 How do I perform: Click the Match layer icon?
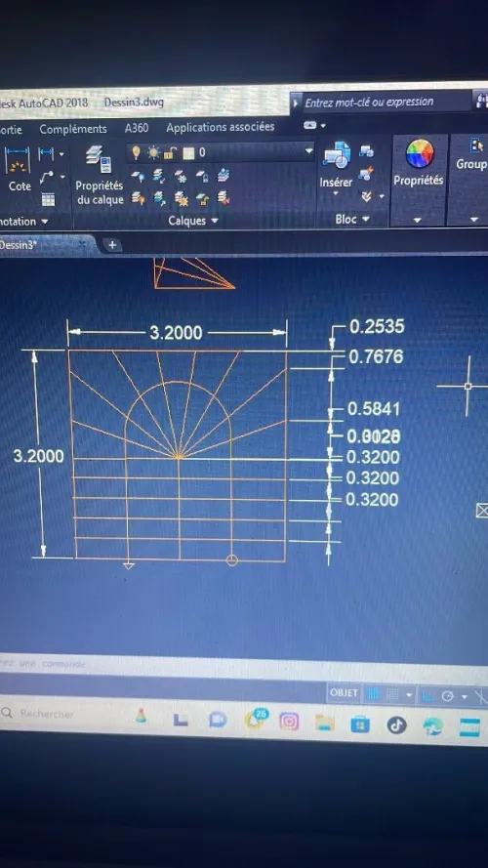tap(223, 197)
